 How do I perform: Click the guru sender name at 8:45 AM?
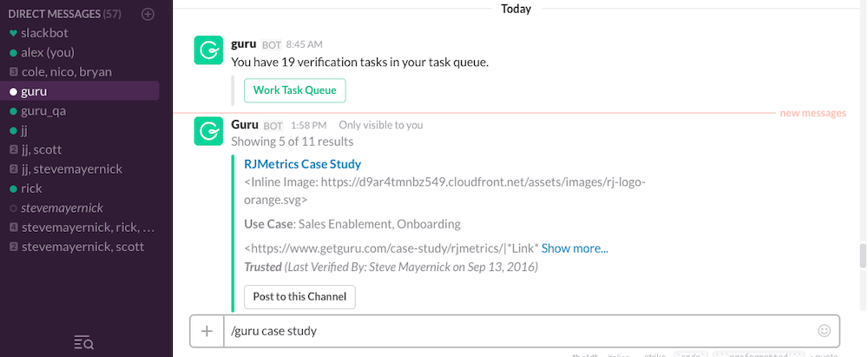click(244, 43)
